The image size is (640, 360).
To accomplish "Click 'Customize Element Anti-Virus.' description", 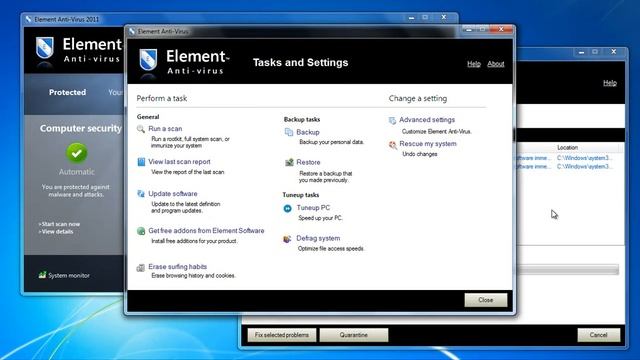I will pos(437,131).
